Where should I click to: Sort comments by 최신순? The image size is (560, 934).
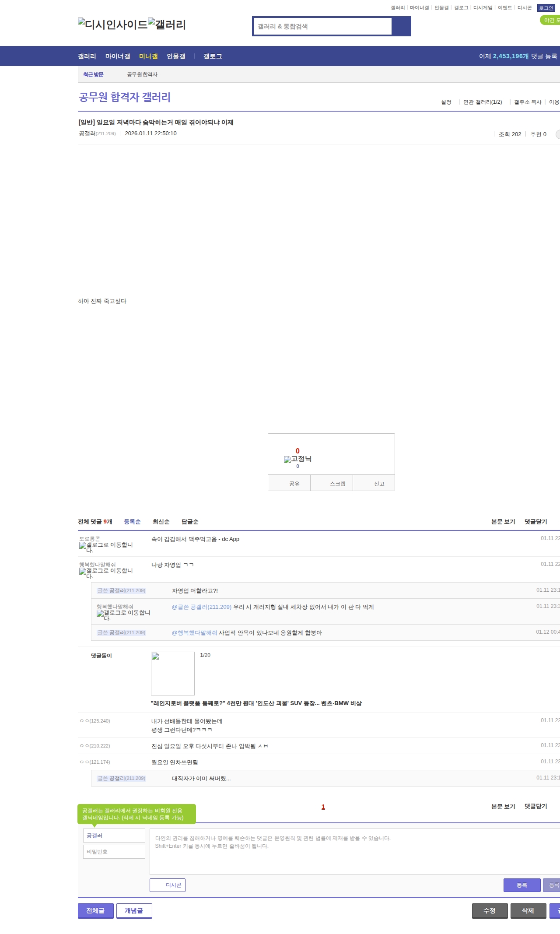coord(161,522)
